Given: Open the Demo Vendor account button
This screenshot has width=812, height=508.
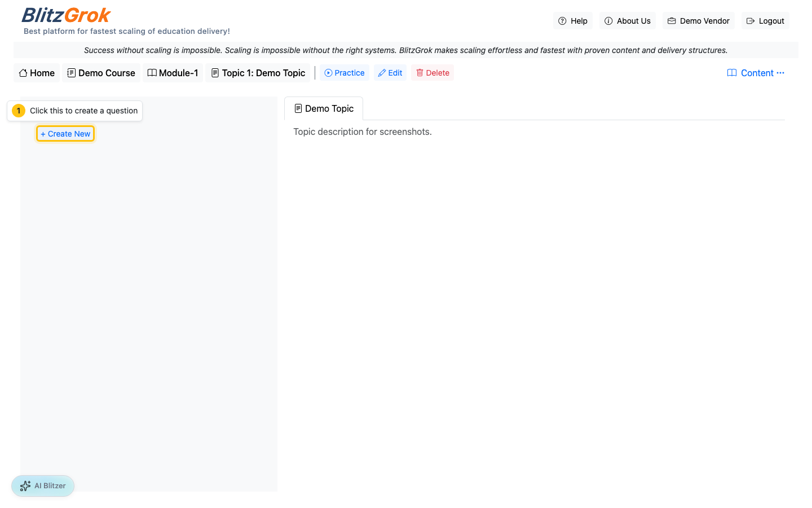Looking at the screenshot, I should [698, 21].
